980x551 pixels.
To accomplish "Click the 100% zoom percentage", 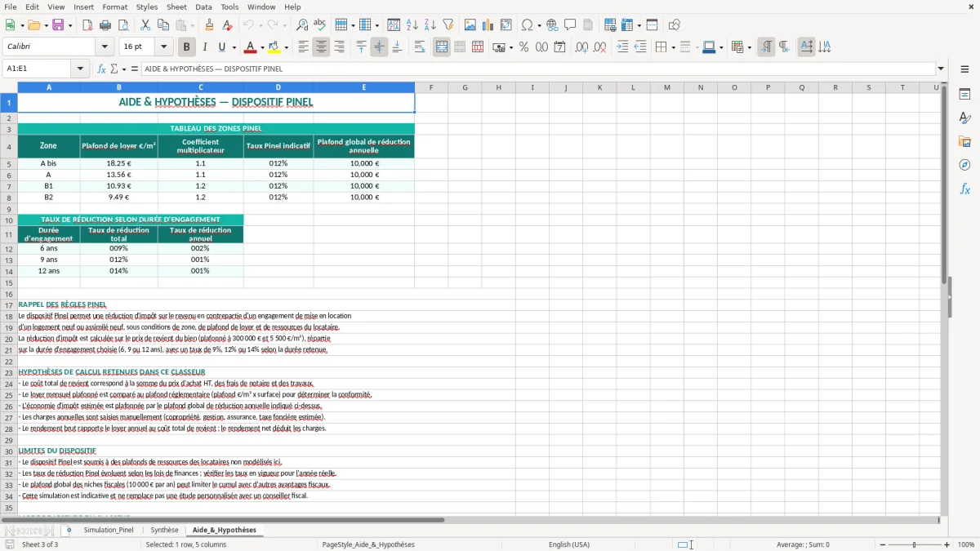I will (x=966, y=544).
